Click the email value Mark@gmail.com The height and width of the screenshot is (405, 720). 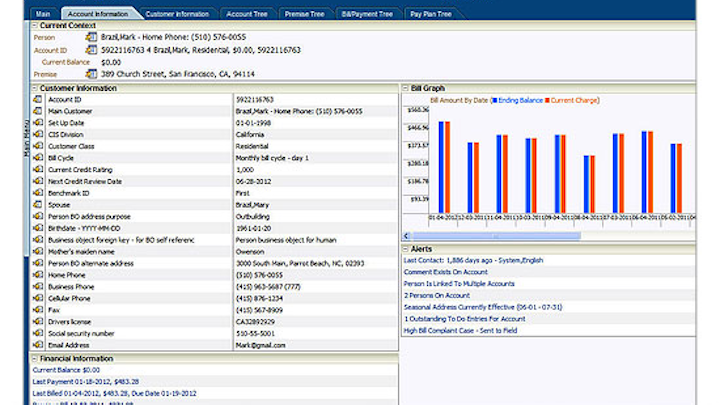tap(260, 345)
